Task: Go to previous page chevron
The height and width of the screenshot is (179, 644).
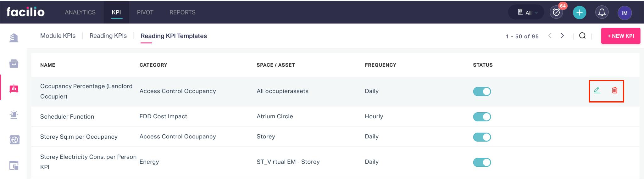Action: point(550,36)
